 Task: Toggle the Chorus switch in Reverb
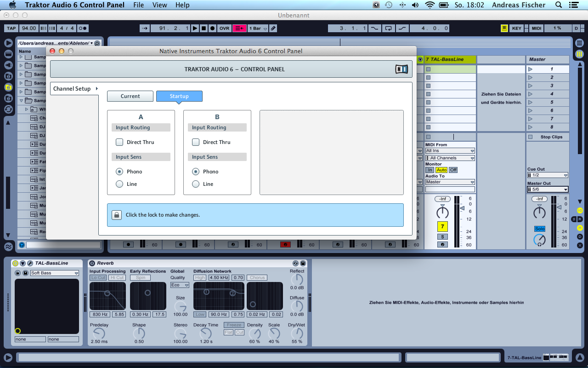(257, 278)
